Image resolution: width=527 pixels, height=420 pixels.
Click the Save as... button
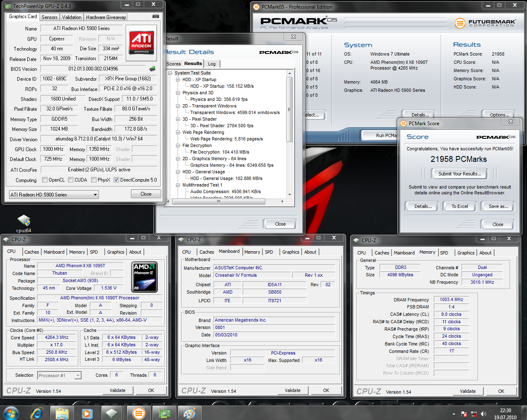(498, 206)
